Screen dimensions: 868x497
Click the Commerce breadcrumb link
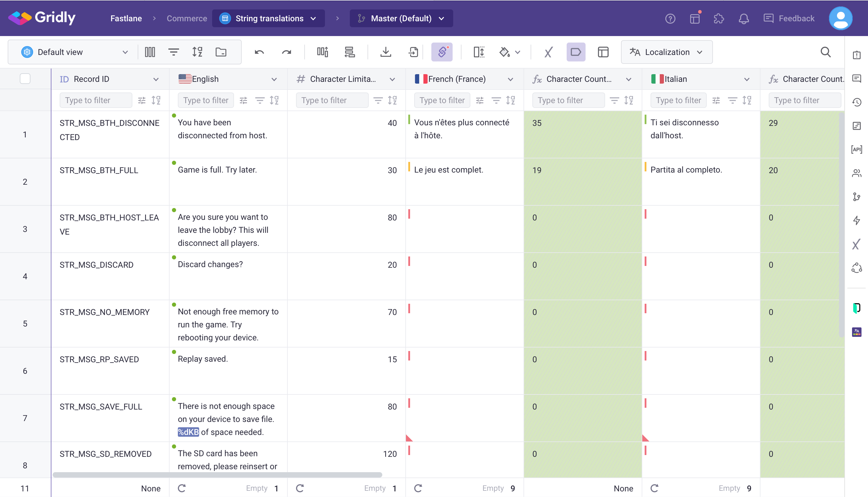(x=187, y=18)
